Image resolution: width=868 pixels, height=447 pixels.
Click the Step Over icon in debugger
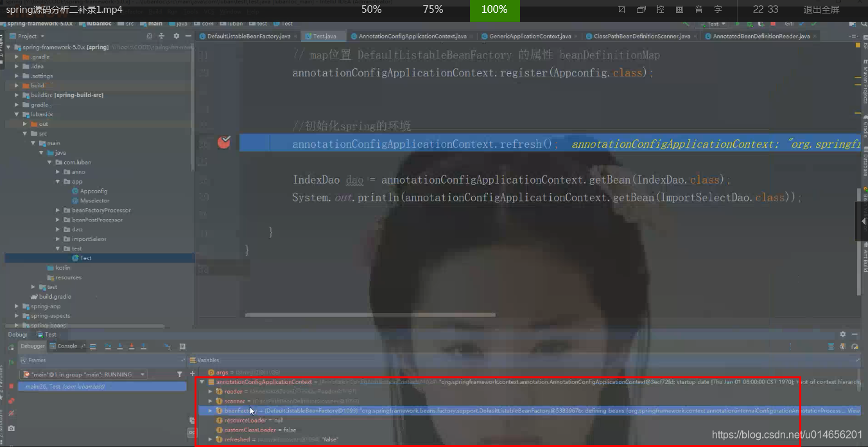coord(108,346)
